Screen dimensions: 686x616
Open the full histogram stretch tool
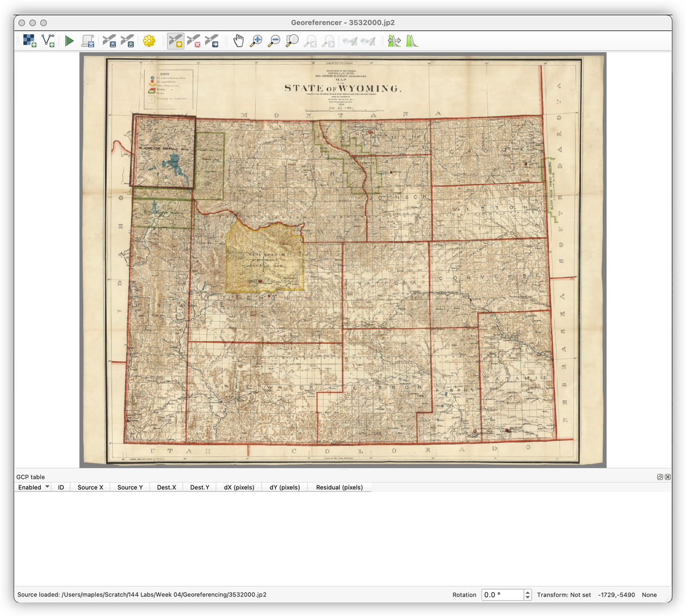click(x=412, y=41)
